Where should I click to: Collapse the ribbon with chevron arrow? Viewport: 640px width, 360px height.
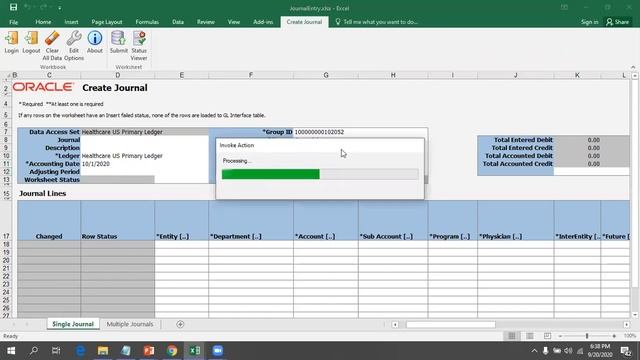pos(633,67)
